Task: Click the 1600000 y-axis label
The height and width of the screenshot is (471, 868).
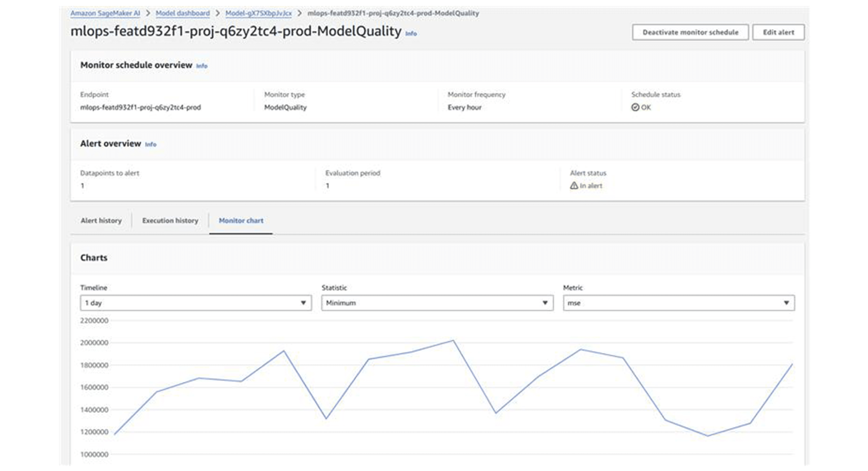Action: pyautogui.click(x=94, y=387)
